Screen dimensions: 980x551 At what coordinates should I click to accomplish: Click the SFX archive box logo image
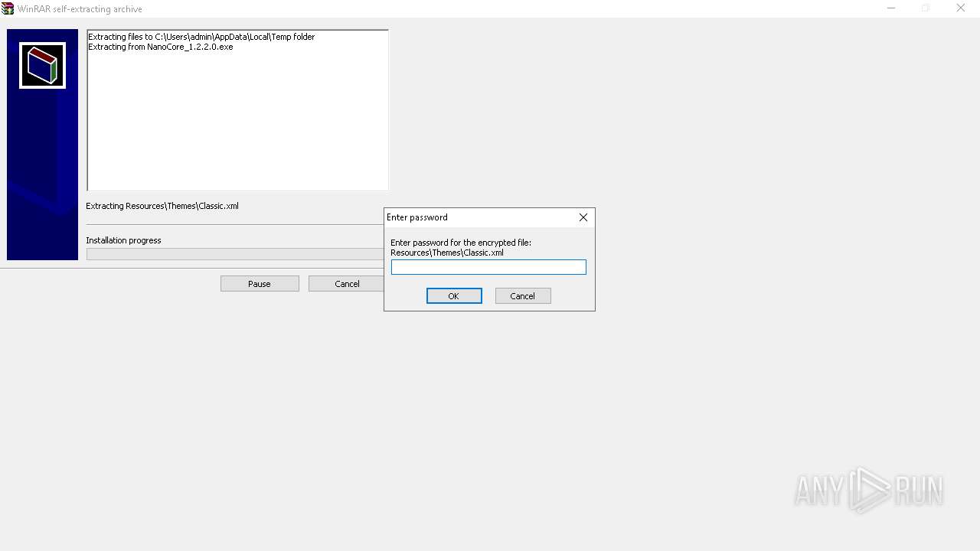[x=42, y=66]
